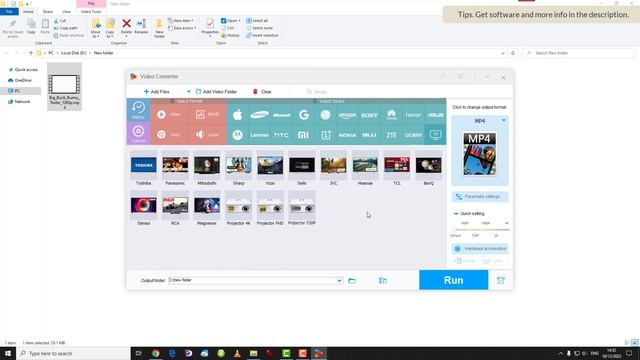
Task: Select the Honor device category
Action: point(413,115)
